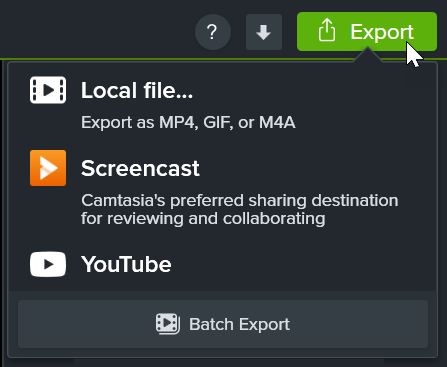Choose Local file... export option
This screenshot has width=447, height=367.
tap(137, 91)
